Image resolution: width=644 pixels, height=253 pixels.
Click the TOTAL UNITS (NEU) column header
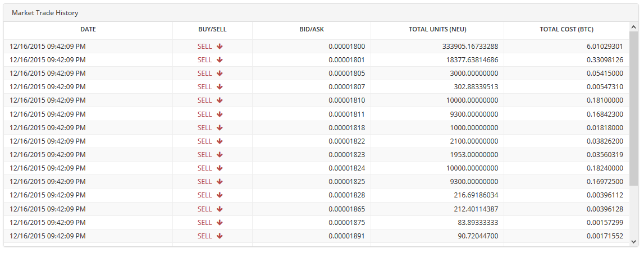(437, 30)
